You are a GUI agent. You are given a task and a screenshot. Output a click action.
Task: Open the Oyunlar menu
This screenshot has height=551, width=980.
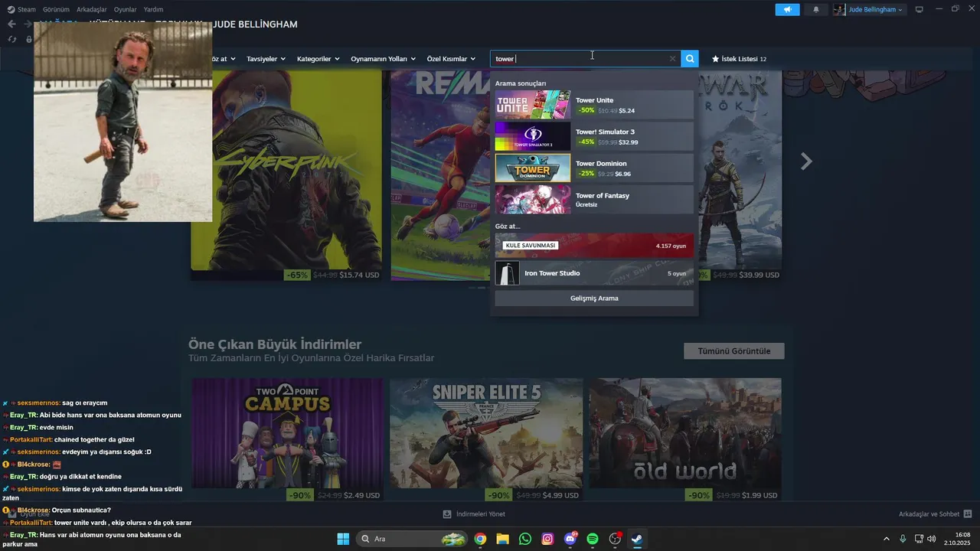125,9
